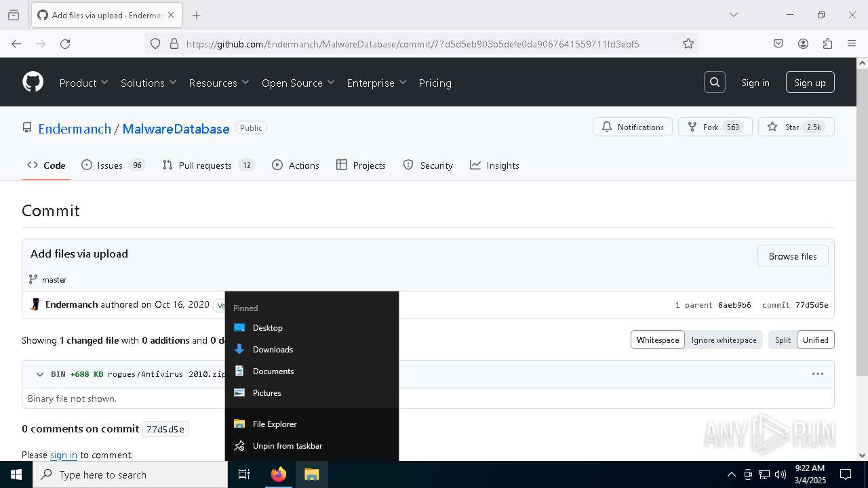Screen dimensions: 868x488
Task: Open the Code tab
Action: (46, 165)
